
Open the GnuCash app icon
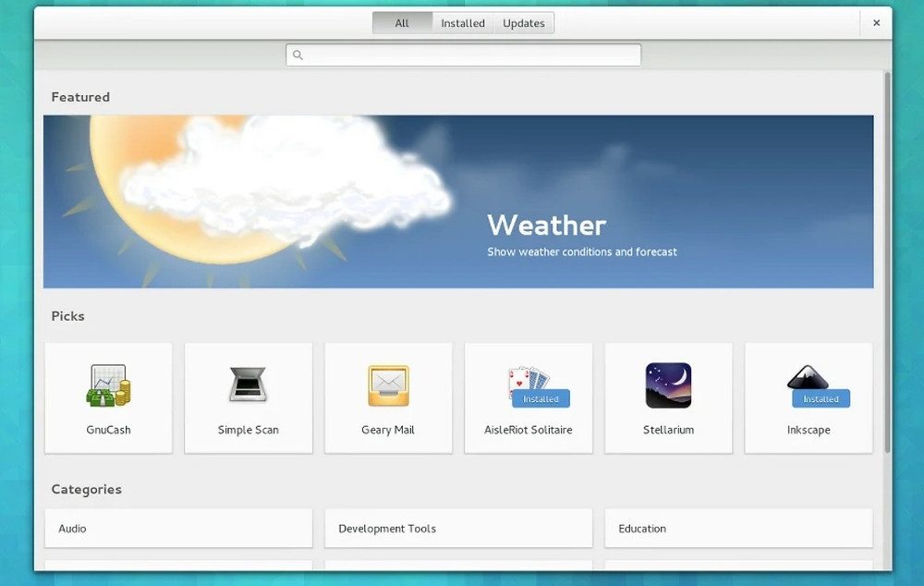point(108,385)
